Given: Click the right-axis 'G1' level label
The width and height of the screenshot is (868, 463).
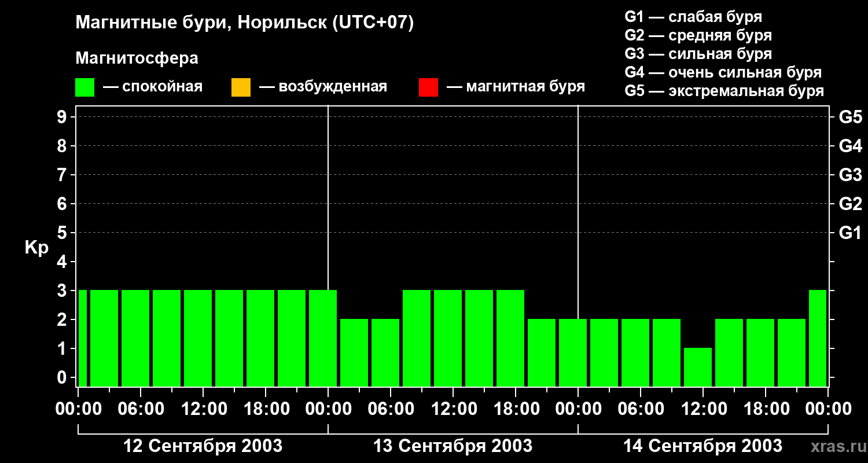Looking at the screenshot, I should pyautogui.click(x=851, y=233).
